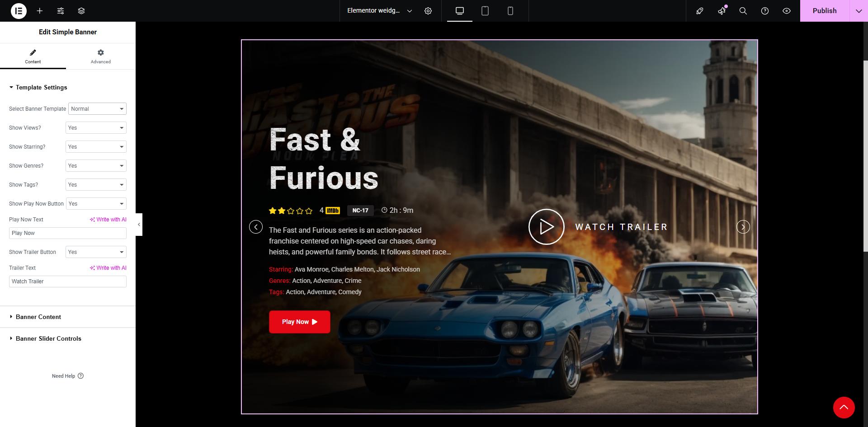Click the red scroll-to-top button

[x=844, y=408]
